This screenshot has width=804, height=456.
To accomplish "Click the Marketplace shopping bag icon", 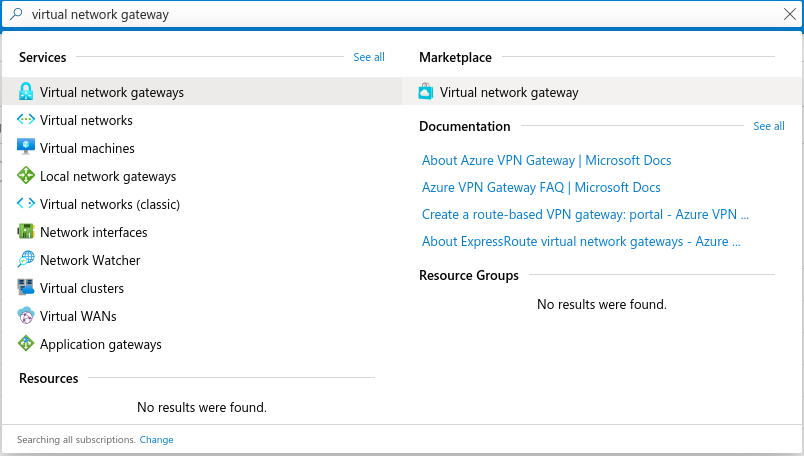I will pos(426,91).
